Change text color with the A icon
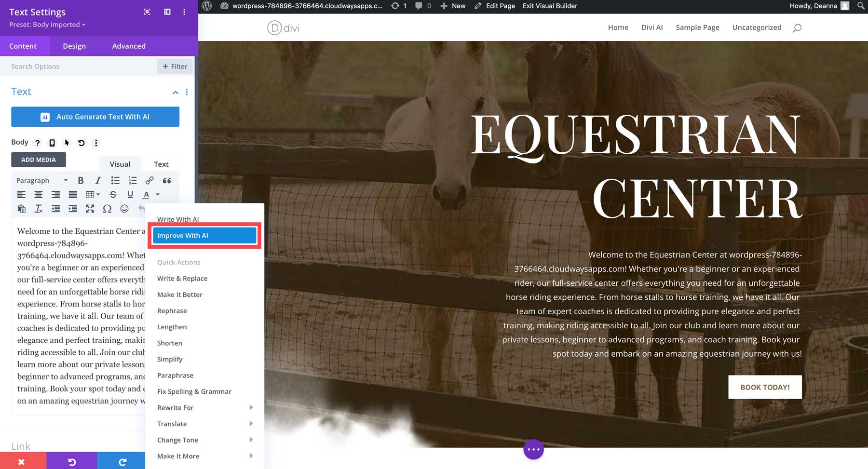Viewport: 868px width, 469px height. [146, 195]
